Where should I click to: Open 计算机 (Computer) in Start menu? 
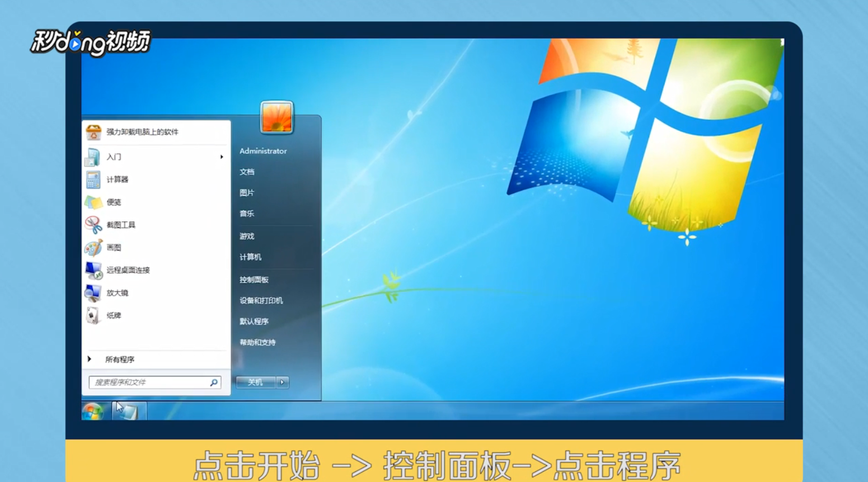[250, 257]
